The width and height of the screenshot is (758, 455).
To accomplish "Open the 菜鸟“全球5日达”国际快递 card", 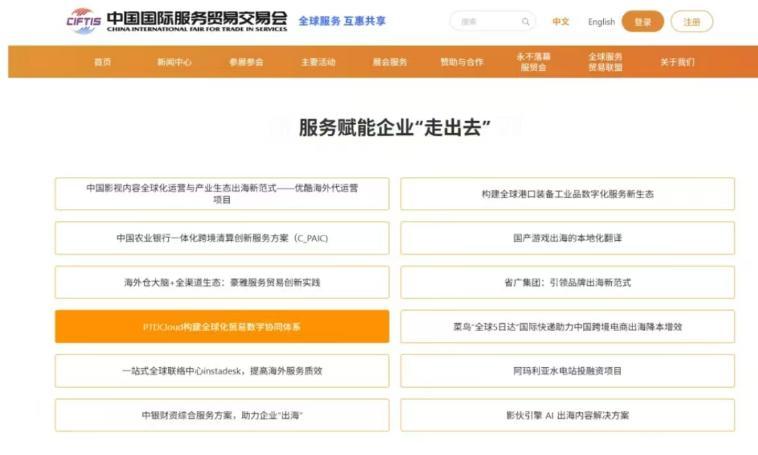I will (568, 327).
